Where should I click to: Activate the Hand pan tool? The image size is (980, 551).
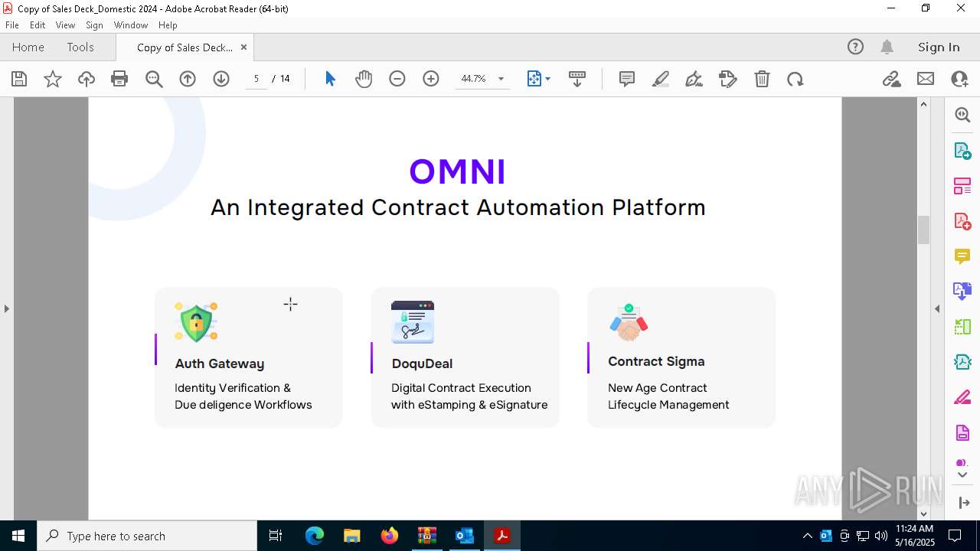click(364, 79)
